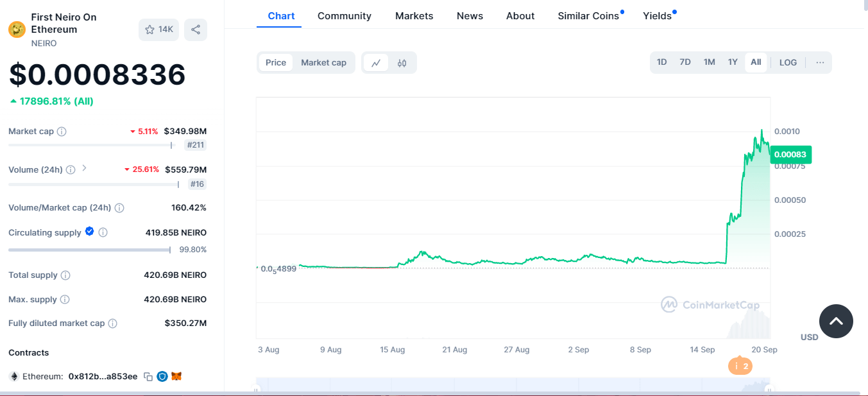868x396 pixels.
Task: Copy the Ethereum contract address
Action: 148,377
